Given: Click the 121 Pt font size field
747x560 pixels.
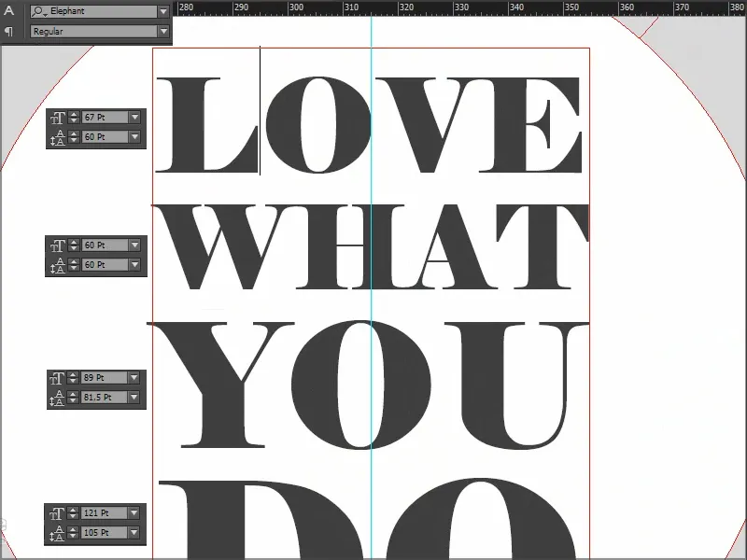Looking at the screenshot, I should [105, 512].
